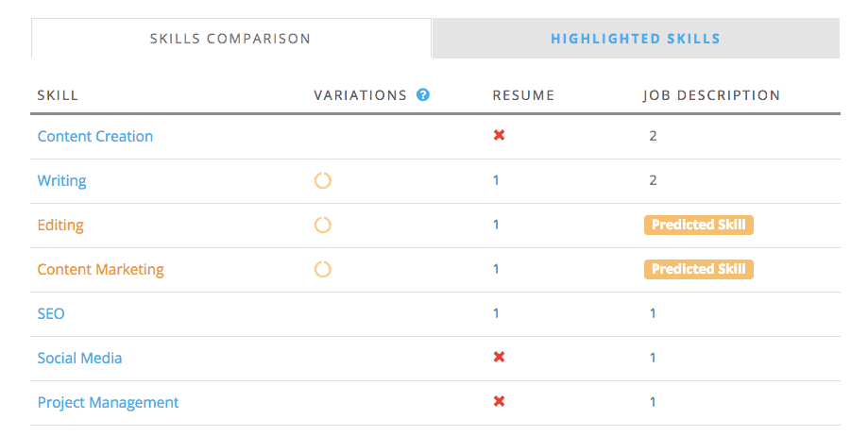Switch to the Highlighted Skills tab
This screenshot has width=868, height=436.
636,39
